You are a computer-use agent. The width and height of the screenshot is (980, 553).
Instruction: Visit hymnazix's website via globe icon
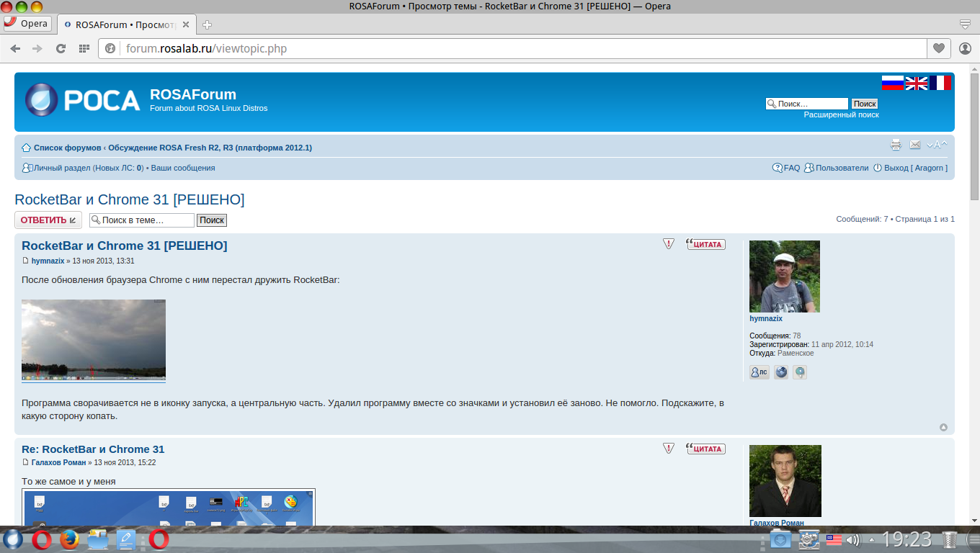click(x=781, y=372)
